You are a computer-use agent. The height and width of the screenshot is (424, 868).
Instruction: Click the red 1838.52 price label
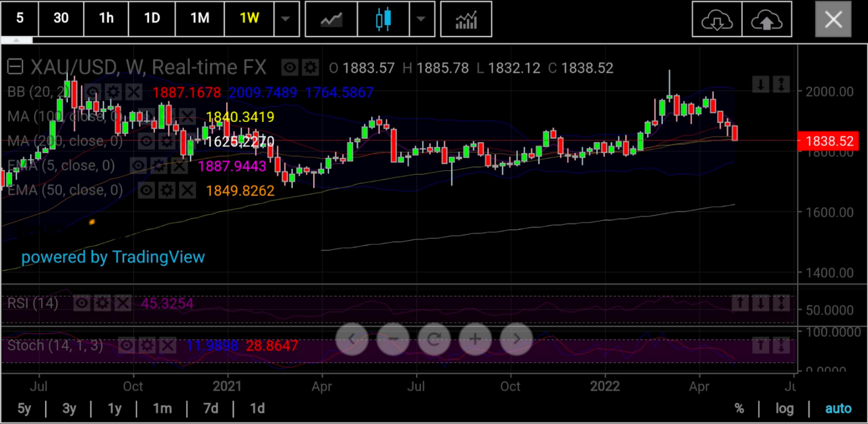(829, 141)
